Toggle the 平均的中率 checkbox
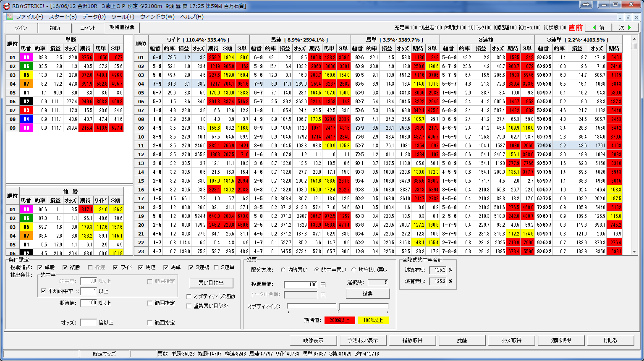 [x=43, y=291]
